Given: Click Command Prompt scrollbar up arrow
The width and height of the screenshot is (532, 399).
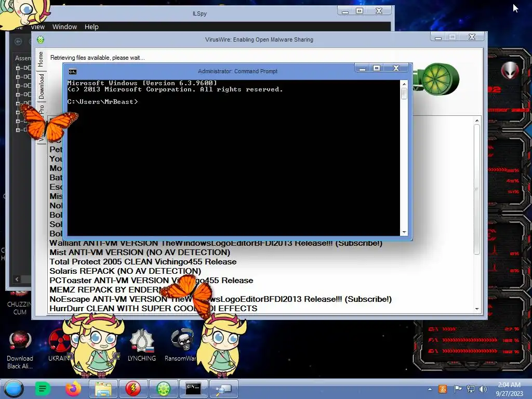Looking at the screenshot, I should click(404, 84).
